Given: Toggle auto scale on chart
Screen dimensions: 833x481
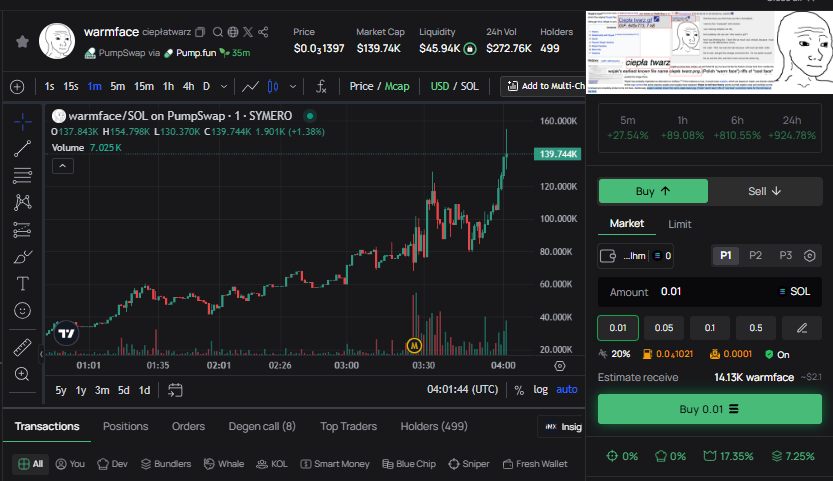Looking at the screenshot, I should [566, 390].
